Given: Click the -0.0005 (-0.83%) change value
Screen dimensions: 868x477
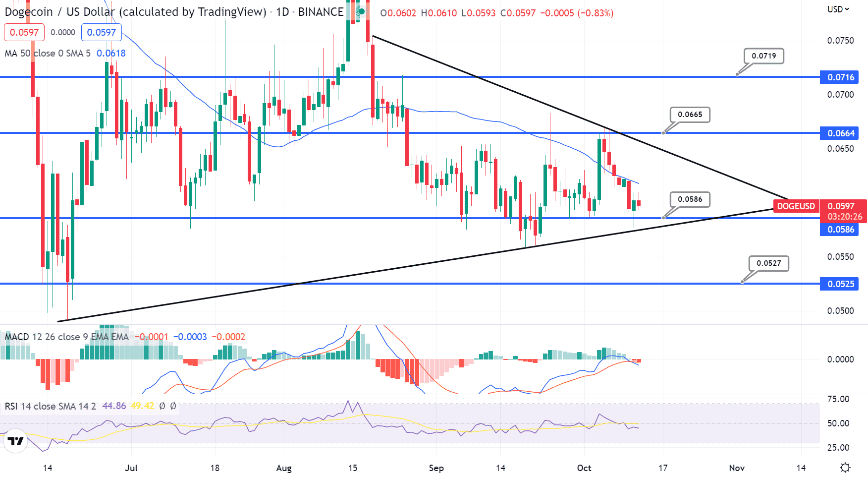Looking at the screenshot, I should [x=577, y=13].
